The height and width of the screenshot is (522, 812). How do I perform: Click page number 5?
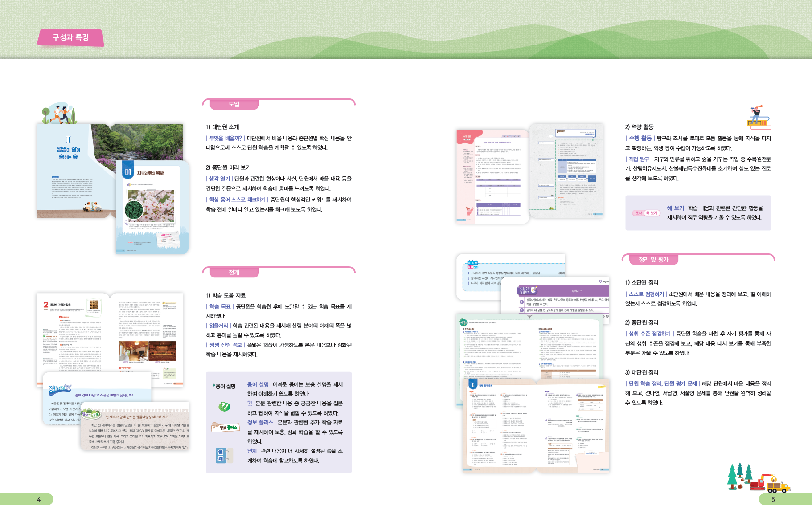pyautogui.click(x=773, y=500)
